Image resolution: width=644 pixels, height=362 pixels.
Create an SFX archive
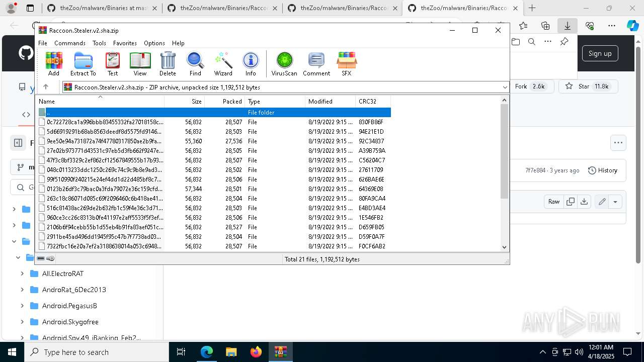[347, 64]
